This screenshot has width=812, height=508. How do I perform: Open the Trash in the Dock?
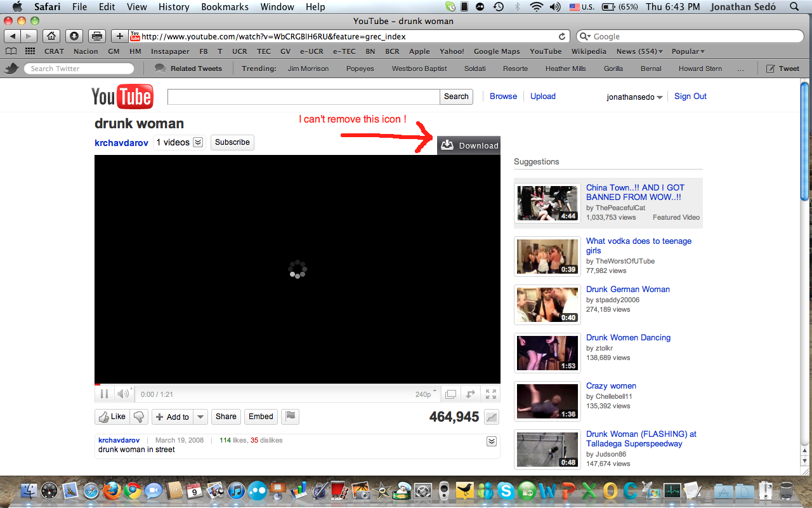[786, 491]
